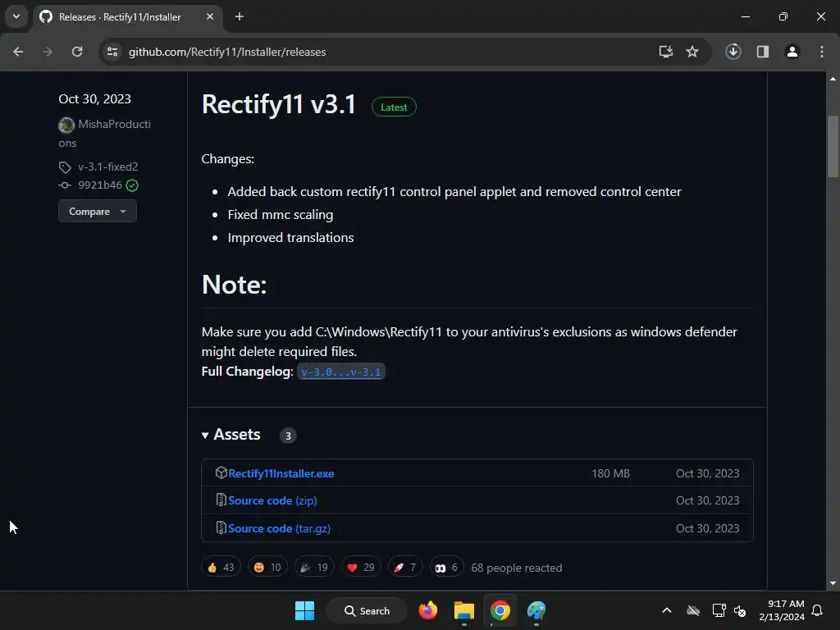
Task: Open the Compare dropdown
Action: tap(98, 211)
